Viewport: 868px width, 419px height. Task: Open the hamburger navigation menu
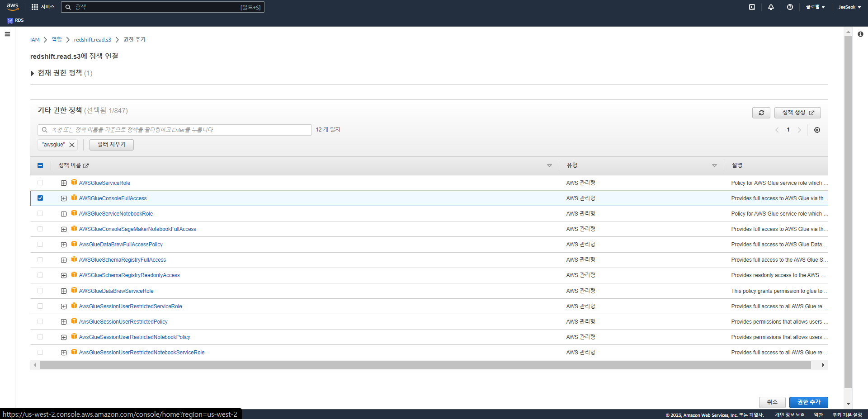(7, 34)
